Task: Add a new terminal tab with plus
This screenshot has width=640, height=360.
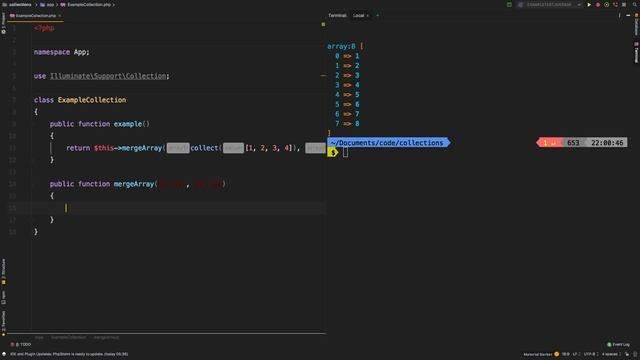Action: click(377, 16)
